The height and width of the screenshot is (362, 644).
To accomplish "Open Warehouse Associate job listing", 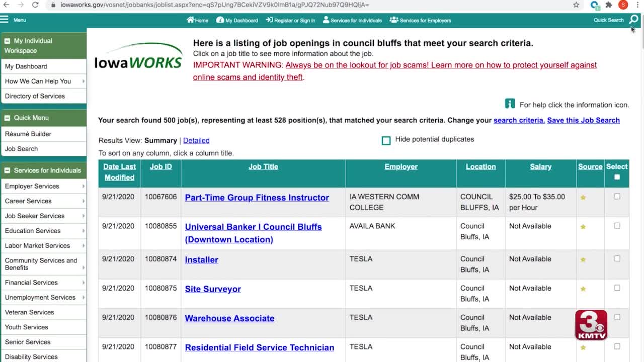I will (229, 318).
